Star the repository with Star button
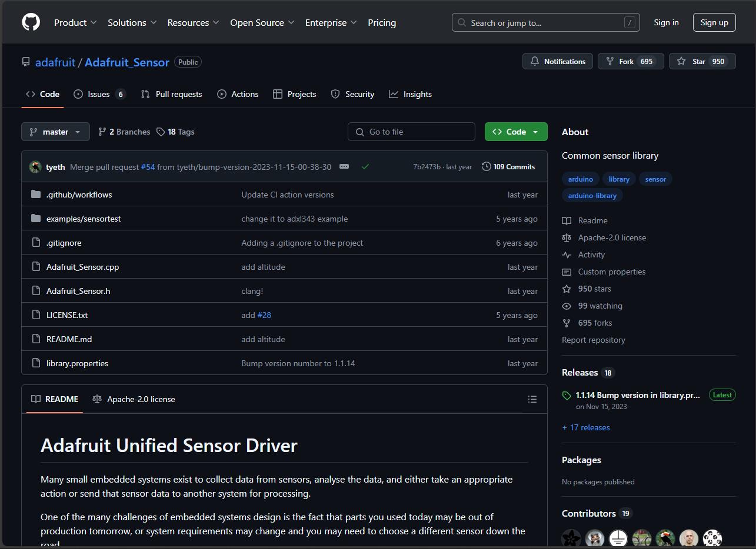Viewport: 756px width, 549px height. tap(702, 61)
